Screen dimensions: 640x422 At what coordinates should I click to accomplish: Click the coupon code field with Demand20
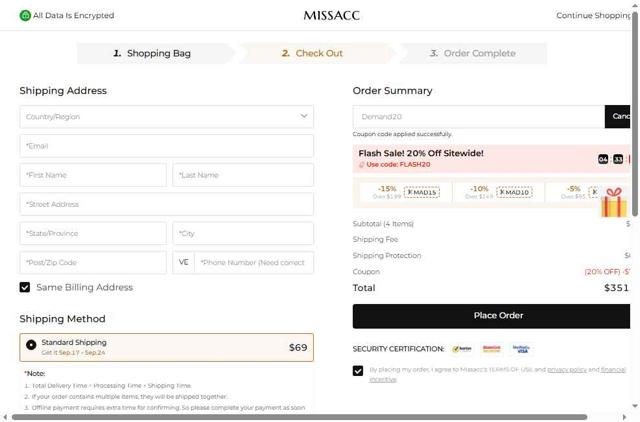pos(479,117)
